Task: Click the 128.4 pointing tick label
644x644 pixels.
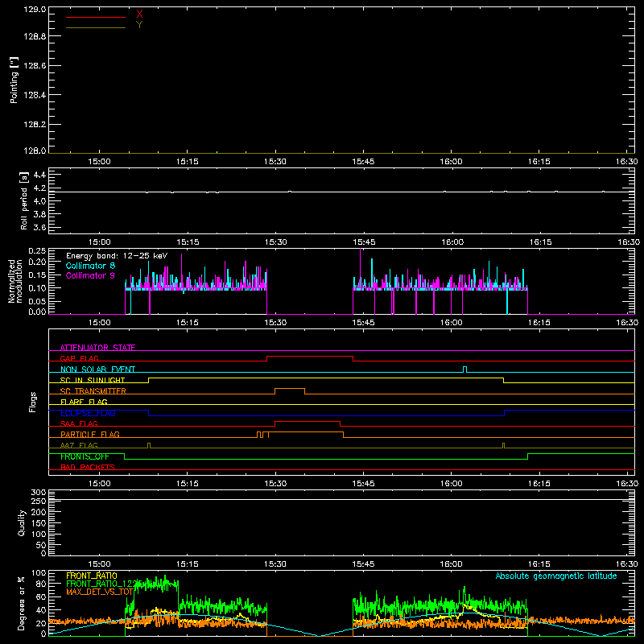Action: [35, 95]
